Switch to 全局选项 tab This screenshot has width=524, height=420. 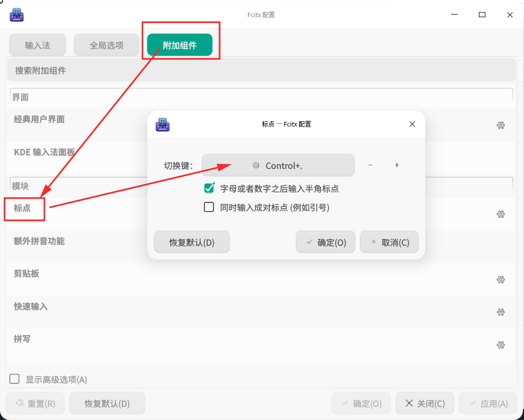tap(106, 45)
